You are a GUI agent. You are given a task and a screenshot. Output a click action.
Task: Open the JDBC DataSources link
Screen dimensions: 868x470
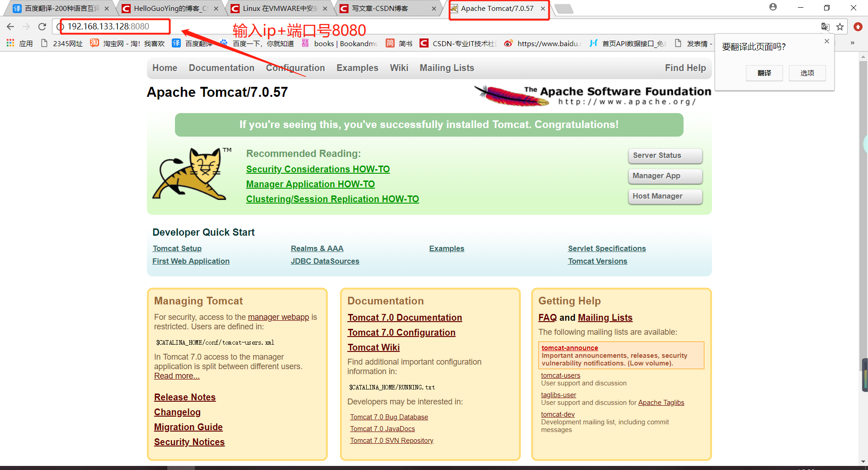click(x=325, y=261)
